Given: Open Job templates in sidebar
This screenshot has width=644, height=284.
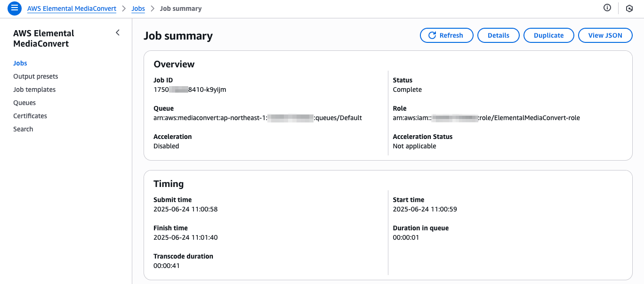Looking at the screenshot, I should (x=34, y=89).
